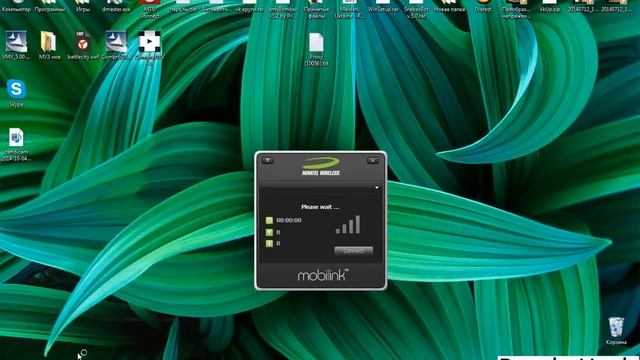
Task: Select the Принятые файлы folder icon
Action: tap(316, 9)
